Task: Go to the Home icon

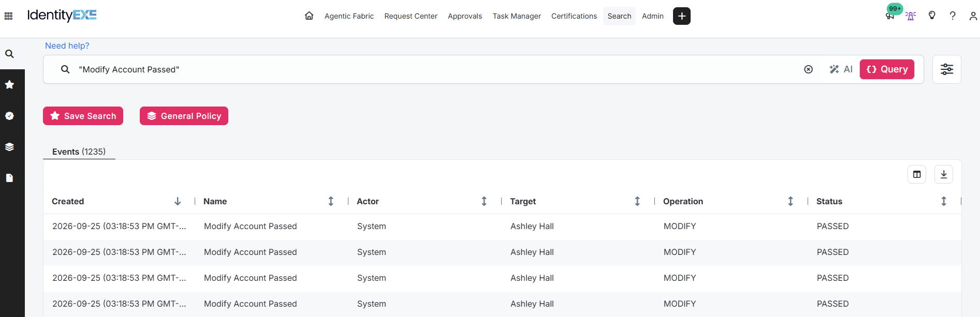Action: pos(309,16)
